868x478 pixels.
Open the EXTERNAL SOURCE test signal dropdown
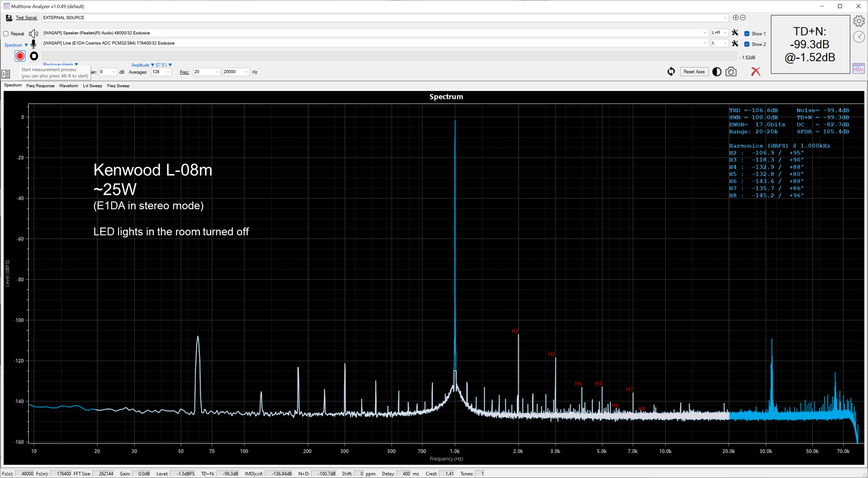[x=385, y=18]
